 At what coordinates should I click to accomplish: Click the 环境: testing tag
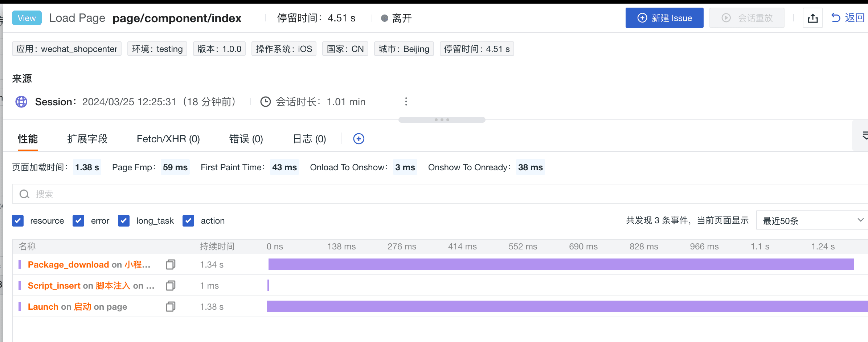pos(157,49)
